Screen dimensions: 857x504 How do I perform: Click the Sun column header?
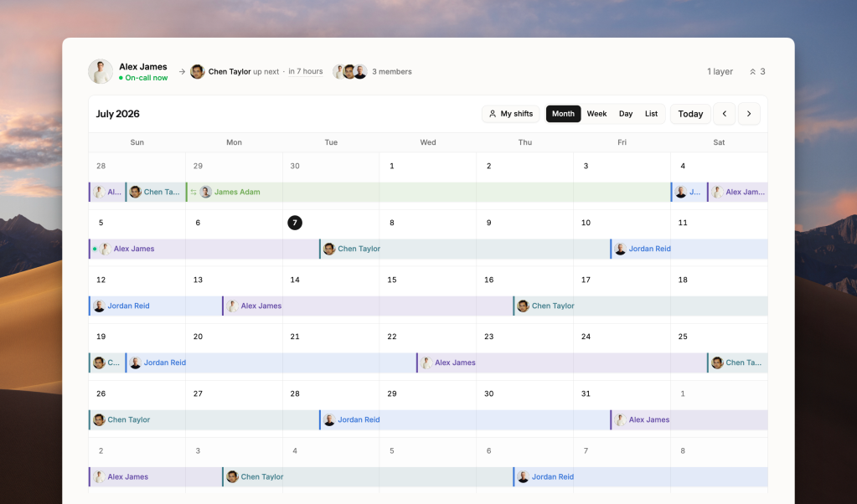pyautogui.click(x=137, y=142)
